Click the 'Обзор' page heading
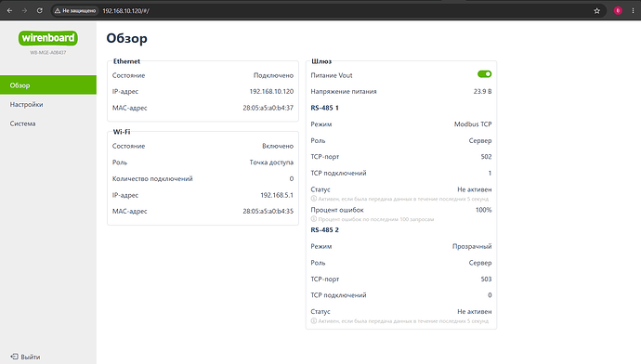Viewport: 641px width, 364px height. pyautogui.click(x=126, y=38)
